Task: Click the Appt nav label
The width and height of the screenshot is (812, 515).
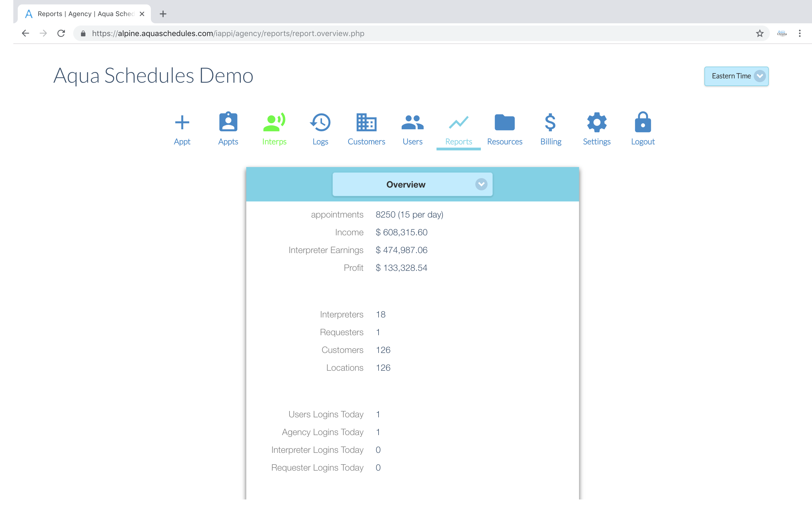Action: click(182, 142)
